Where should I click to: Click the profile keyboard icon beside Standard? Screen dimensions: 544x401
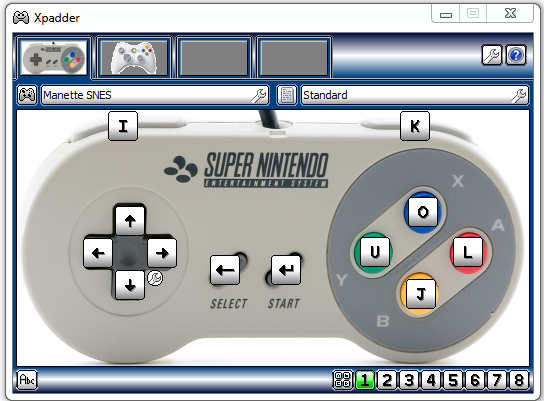287,95
